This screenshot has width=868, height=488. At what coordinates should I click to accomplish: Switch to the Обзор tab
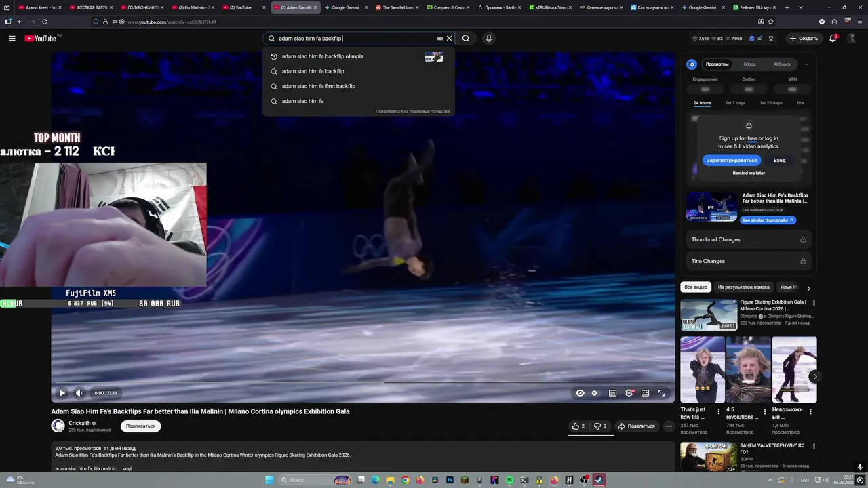(749, 64)
